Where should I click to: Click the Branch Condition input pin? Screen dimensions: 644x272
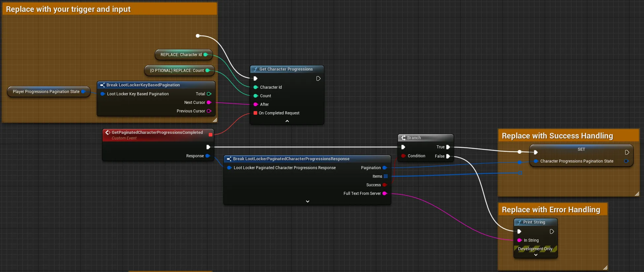click(403, 156)
